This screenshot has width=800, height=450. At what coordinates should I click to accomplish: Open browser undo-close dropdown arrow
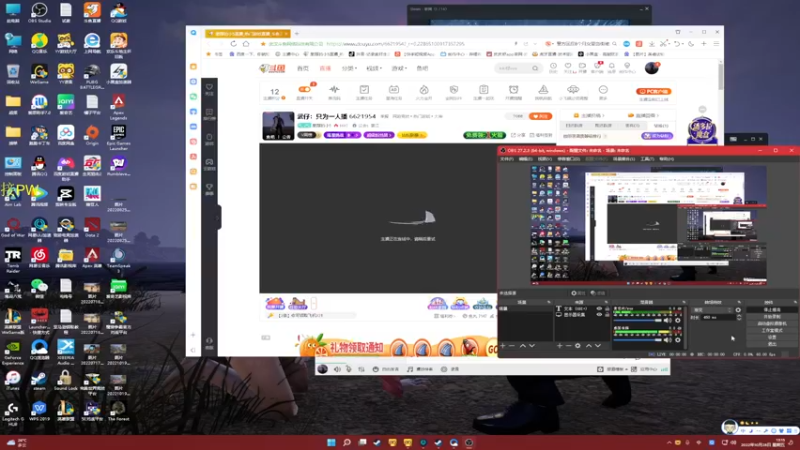[683, 44]
